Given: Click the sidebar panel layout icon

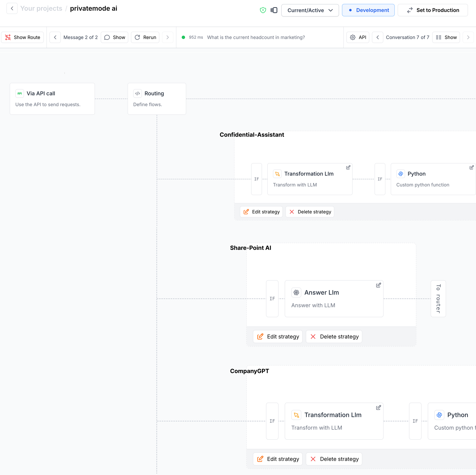Looking at the screenshot, I should (274, 10).
